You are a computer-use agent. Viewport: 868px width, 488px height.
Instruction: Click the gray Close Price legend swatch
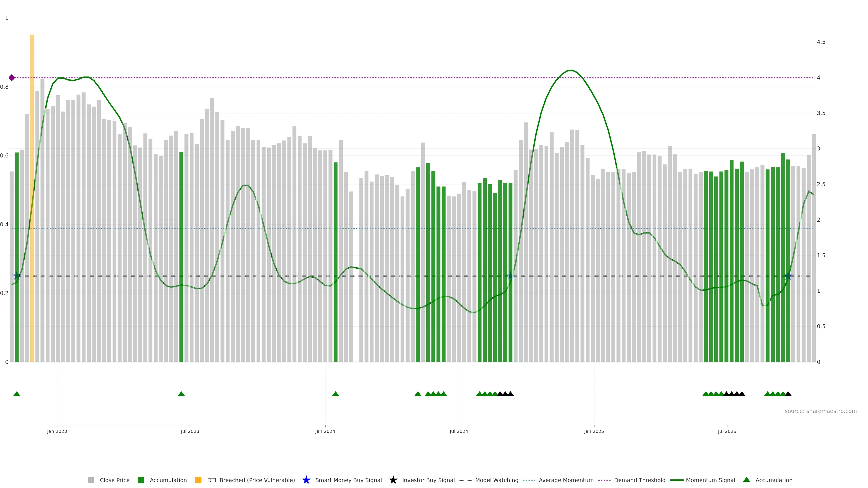pyautogui.click(x=91, y=480)
